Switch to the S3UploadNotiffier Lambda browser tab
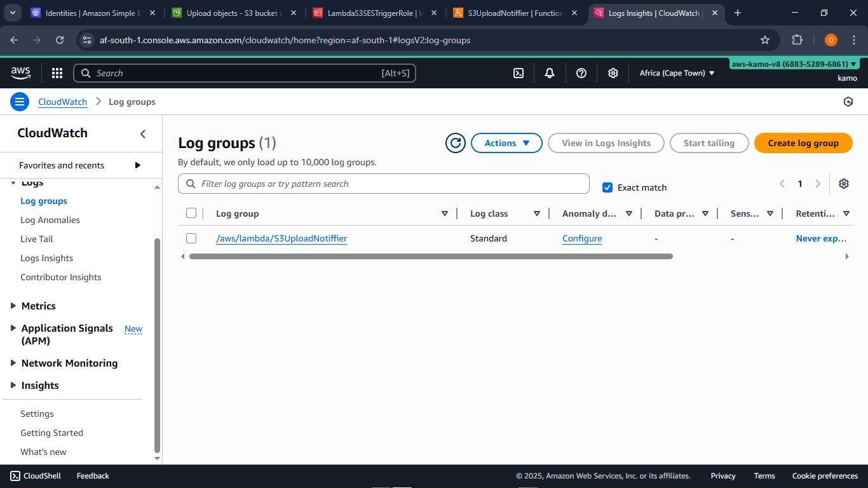The width and height of the screenshot is (868, 488). [516, 12]
